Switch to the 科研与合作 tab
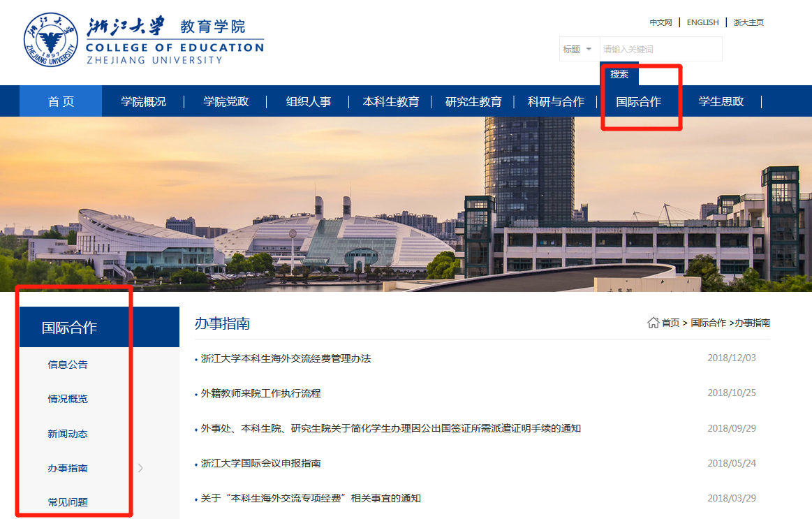The height and width of the screenshot is (519, 812). (x=557, y=101)
